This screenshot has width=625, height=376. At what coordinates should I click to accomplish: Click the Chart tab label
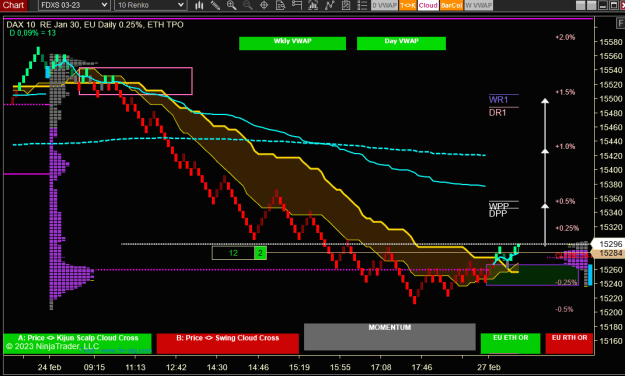click(x=13, y=5)
